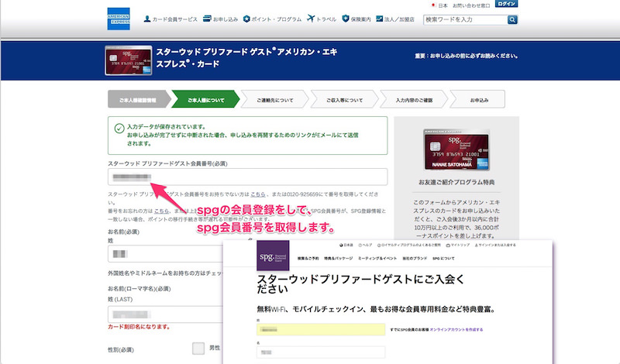Click the chart icon for 法人／加盟店
The width and height of the screenshot is (620, 364).
point(379,19)
